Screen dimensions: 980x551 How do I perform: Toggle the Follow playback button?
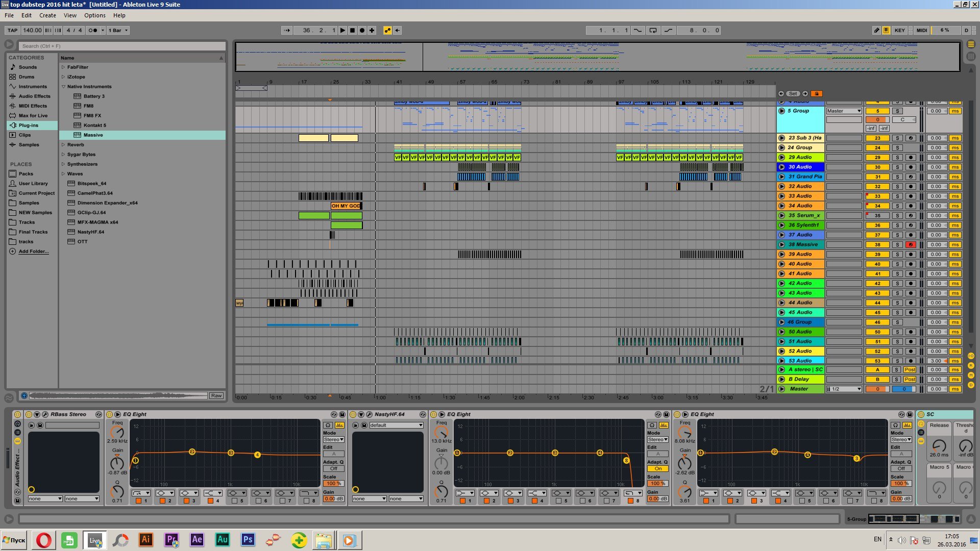[x=287, y=30]
